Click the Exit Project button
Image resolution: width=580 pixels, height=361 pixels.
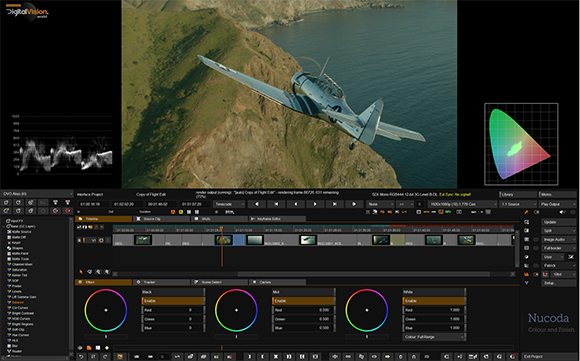tap(549, 357)
